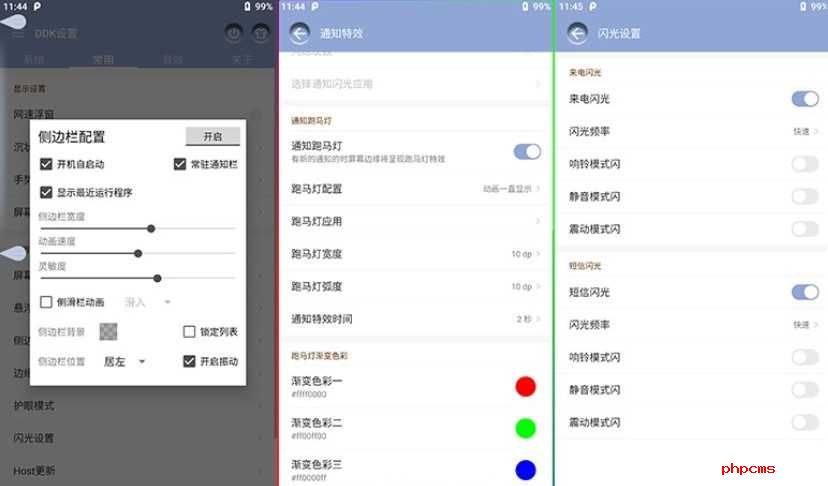
Task: Click the 跑马灯渐变色彩 section header
Action: [319, 356]
